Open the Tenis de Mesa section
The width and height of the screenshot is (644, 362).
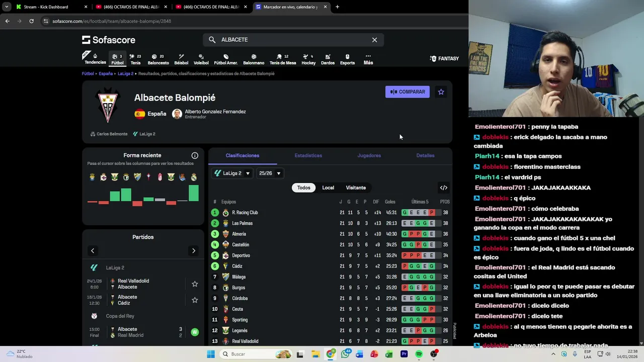tap(283, 59)
